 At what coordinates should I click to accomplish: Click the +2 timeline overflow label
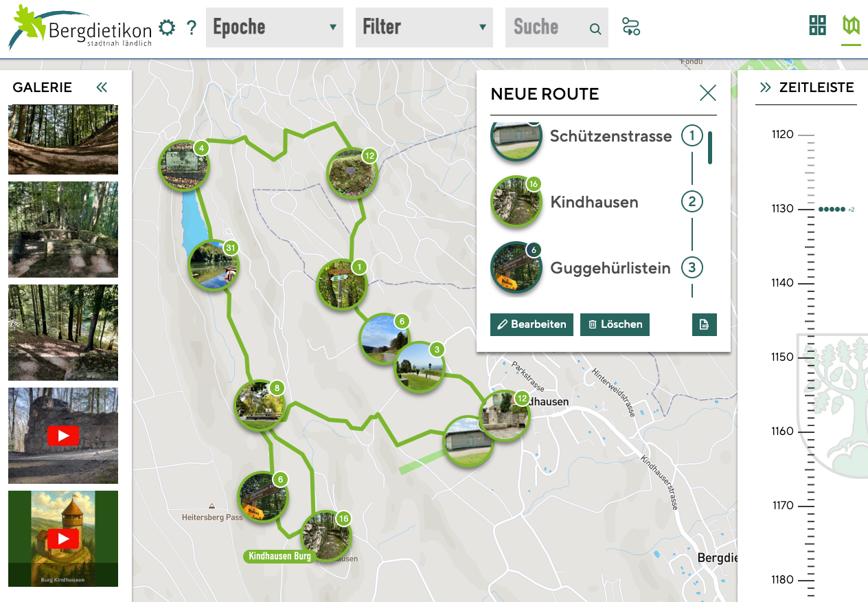(852, 210)
